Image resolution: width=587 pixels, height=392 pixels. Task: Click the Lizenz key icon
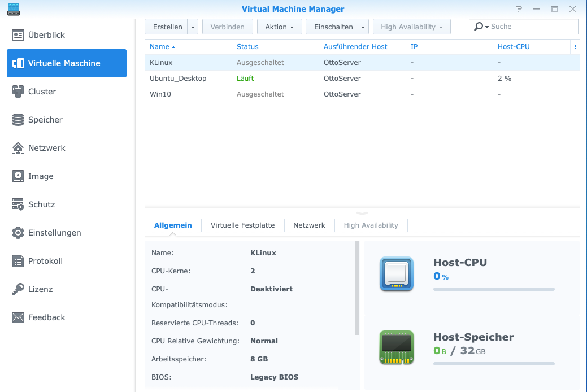pos(18,289)
